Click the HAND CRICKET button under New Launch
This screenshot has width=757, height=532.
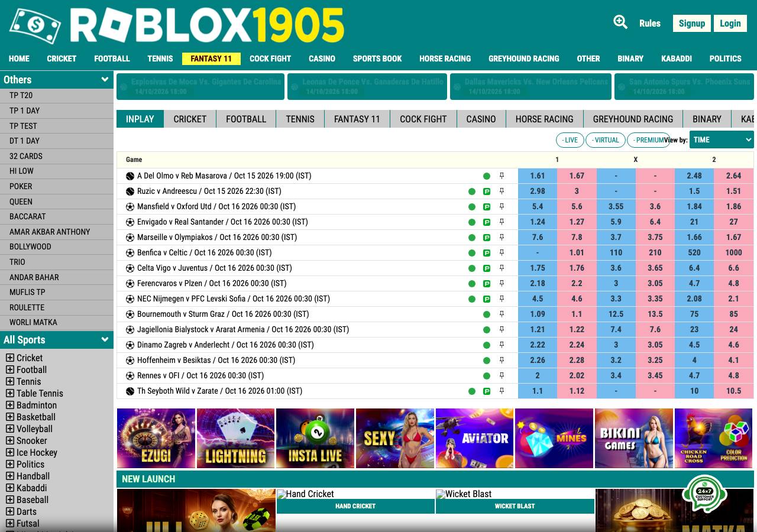coord(355,506)
